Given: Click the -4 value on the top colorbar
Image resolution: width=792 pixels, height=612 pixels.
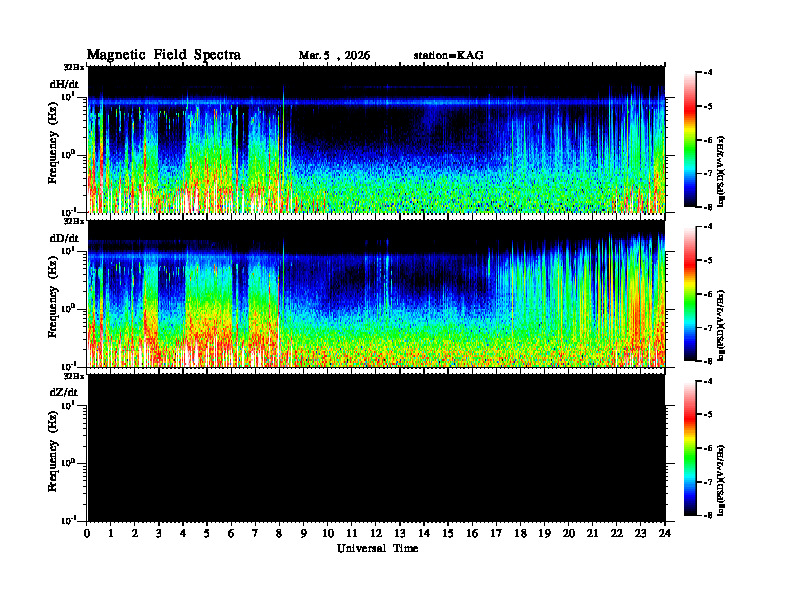Looking at the screenshot, I should tap(708, 73).
